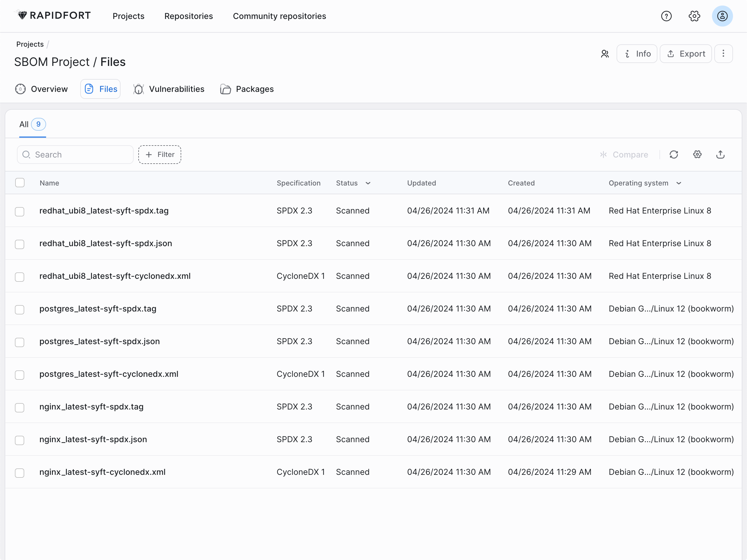Click the Vulnerabilities bug icon
The image size is (747, 560).
coord(139,89)
